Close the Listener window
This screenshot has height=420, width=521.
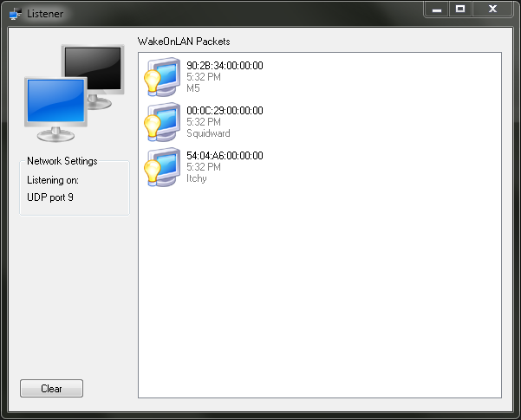[x=492, y=9]
